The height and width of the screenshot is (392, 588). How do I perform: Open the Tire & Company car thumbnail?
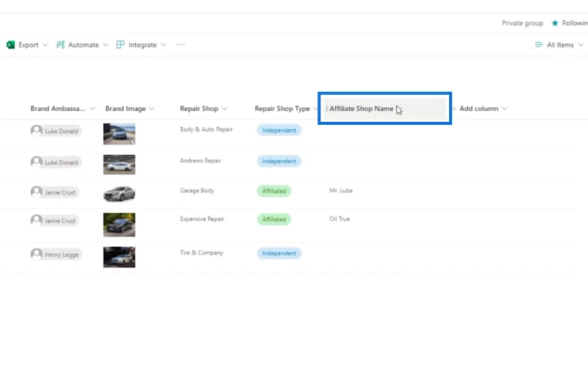[x=119, y=257]
